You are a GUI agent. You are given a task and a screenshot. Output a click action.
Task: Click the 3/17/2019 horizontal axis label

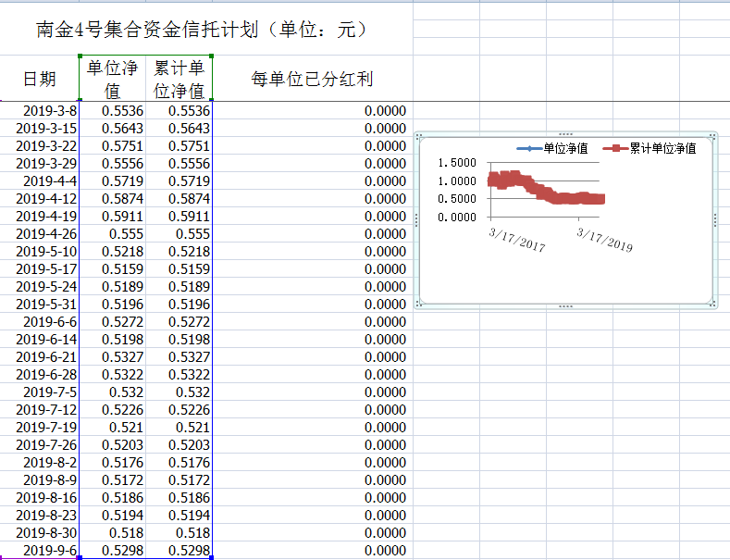(604, 240)
